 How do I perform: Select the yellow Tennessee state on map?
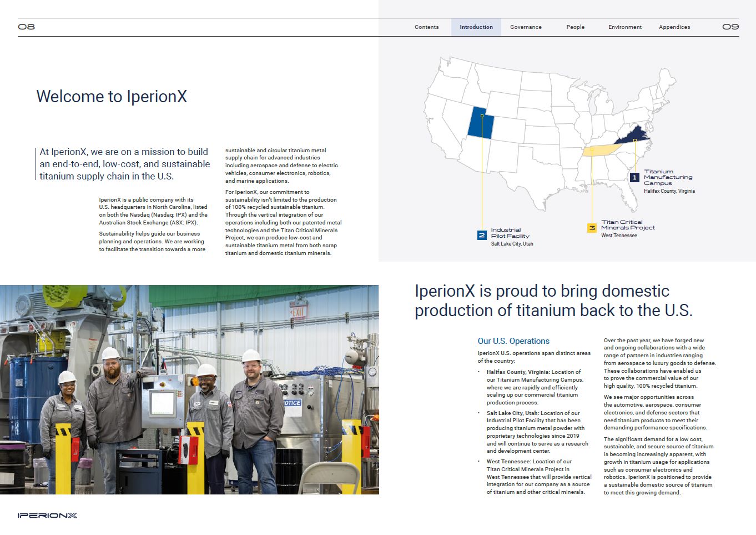602,150
